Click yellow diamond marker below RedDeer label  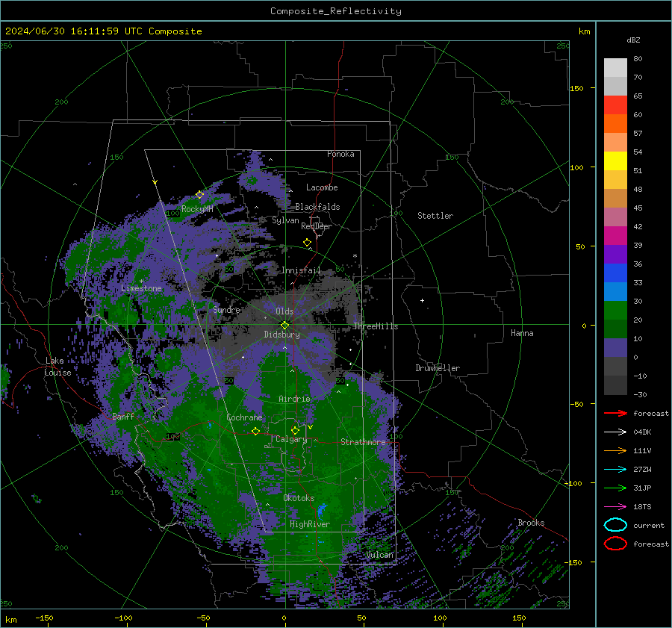(307, 243)
